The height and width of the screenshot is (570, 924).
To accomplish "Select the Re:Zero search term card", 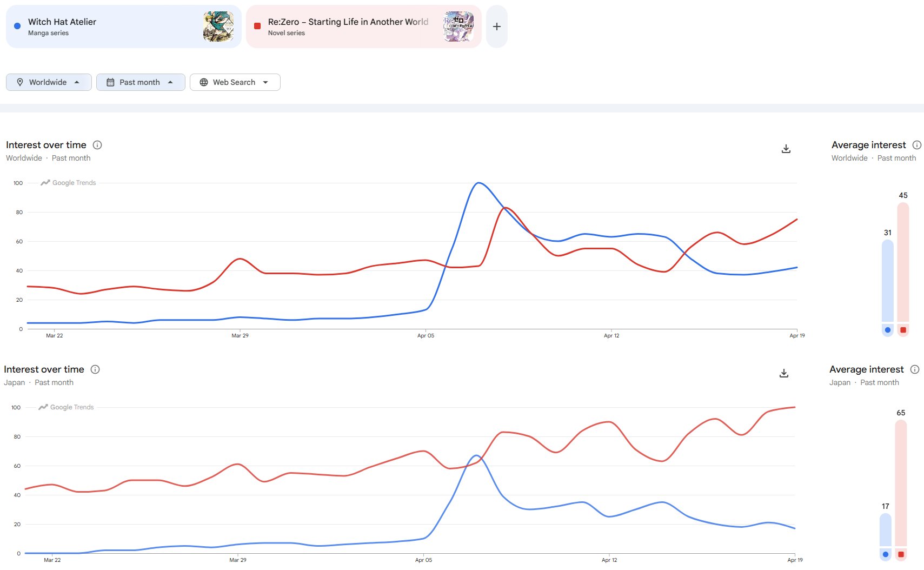I will pos(364,26).
